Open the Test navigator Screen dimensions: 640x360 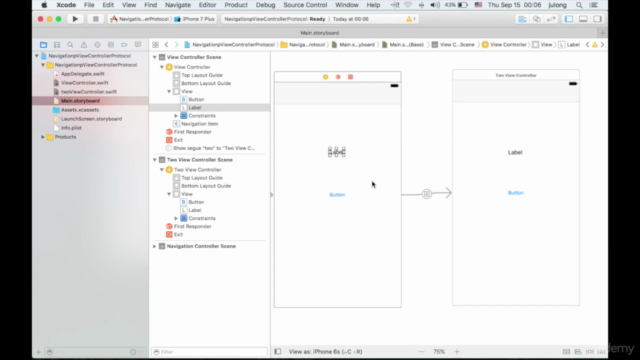coord(97,44)
